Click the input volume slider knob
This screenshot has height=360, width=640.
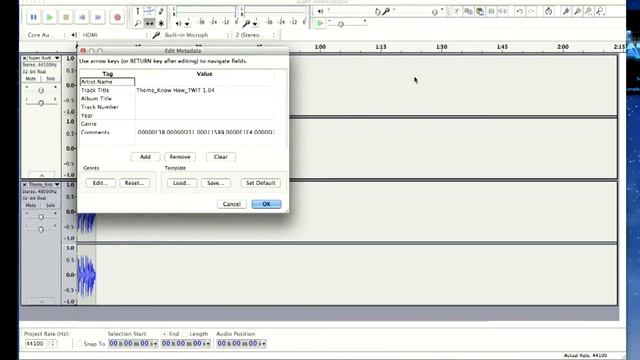click(434, 12)
